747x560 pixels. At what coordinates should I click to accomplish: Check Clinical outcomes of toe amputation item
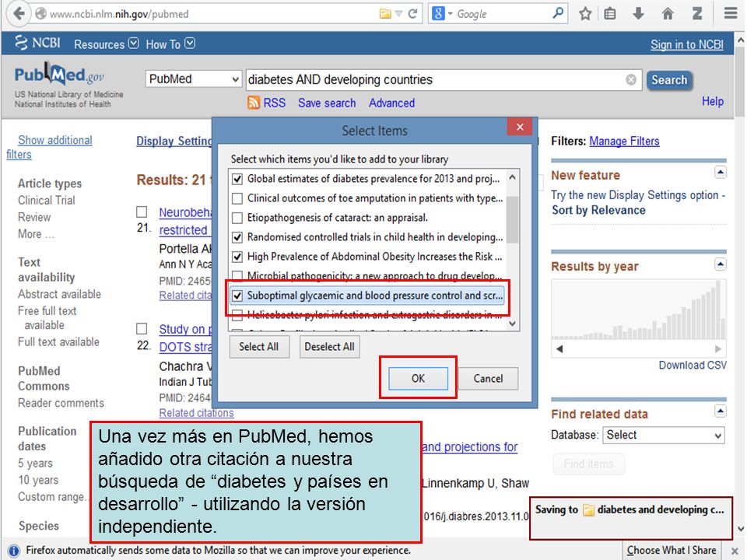click(237, 198)
